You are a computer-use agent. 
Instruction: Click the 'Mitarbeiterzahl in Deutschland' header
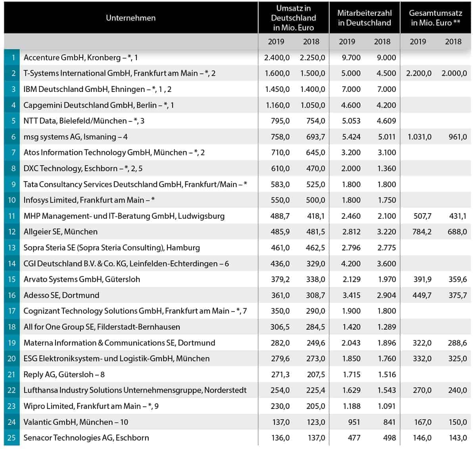pos(365,18)
